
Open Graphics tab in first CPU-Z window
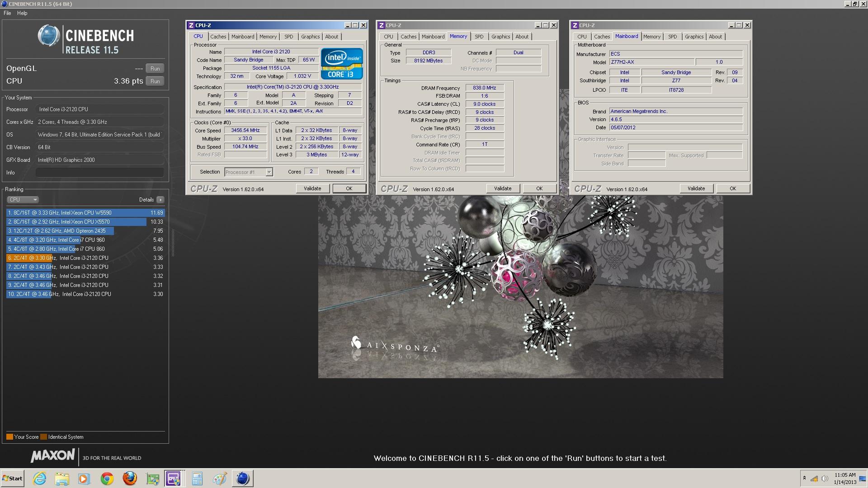pos(310,37)
